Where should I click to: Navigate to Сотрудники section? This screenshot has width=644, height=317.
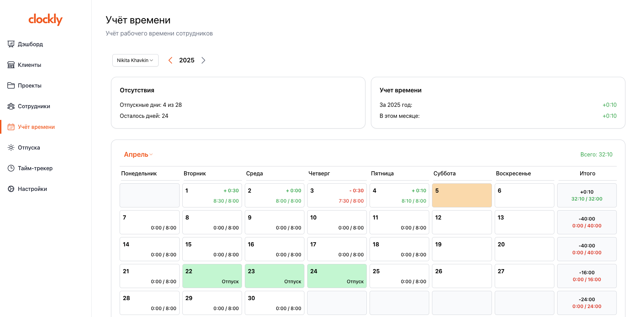[34, 106]
